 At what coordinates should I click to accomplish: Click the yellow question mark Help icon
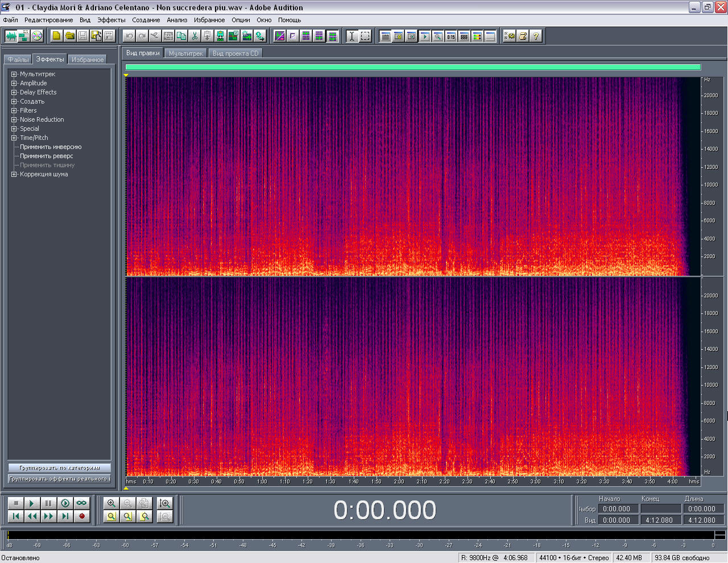[x=535, y=36]
